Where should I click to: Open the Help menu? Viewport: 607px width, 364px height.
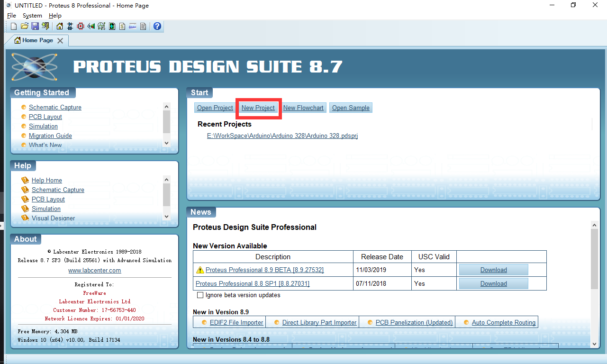tap(55, 16)
